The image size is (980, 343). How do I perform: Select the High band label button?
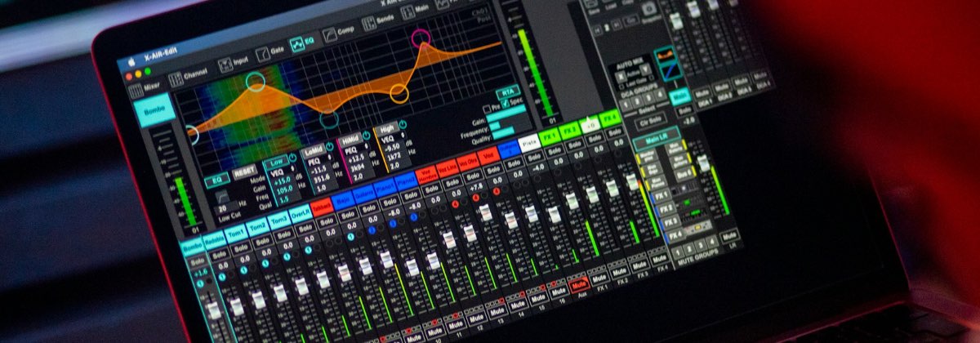point(386,129)
